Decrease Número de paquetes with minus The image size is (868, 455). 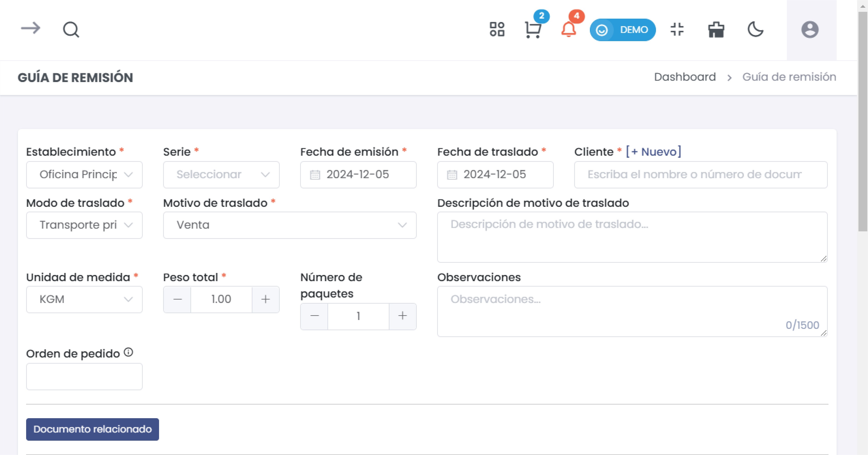pos(314,316)
